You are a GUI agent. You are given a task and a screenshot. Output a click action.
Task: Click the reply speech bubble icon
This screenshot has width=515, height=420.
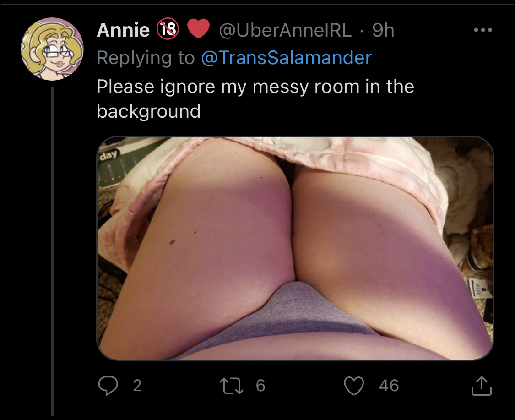tap(108, 385)
